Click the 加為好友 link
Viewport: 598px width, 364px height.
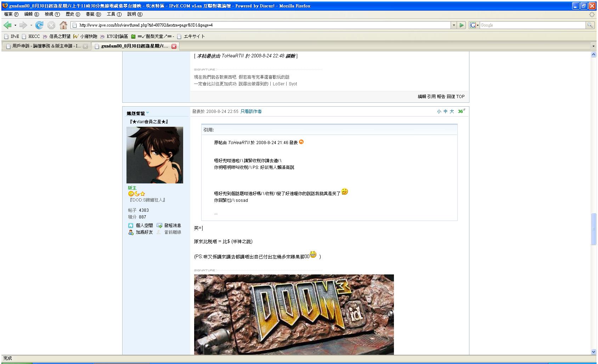coord(144,232)
